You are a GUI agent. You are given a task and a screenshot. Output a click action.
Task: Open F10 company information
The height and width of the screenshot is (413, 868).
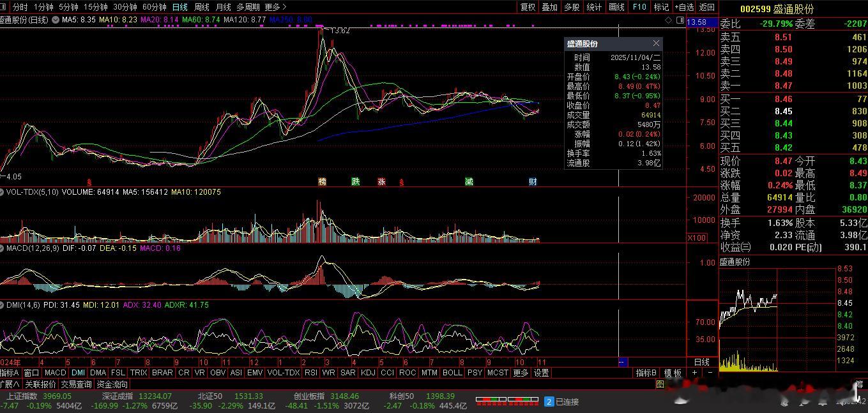[x=639, y=7]
